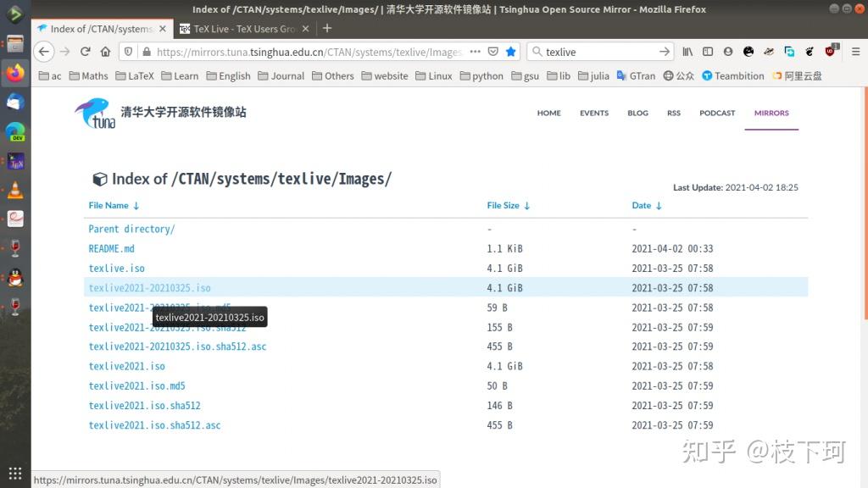Open the Firefox Library toolbar icon
This screenshot has width=868, height=488.
pyautogui.click(x=688, y=52)
